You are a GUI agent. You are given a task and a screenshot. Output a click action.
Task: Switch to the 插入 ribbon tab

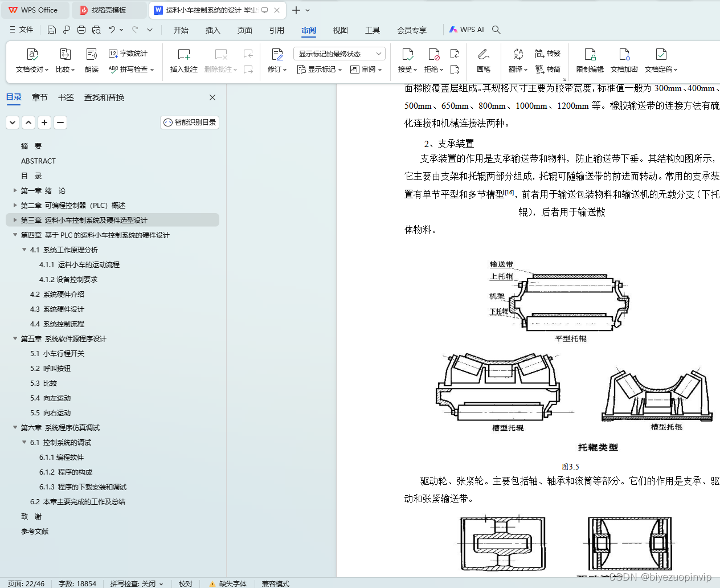[213, 30]
